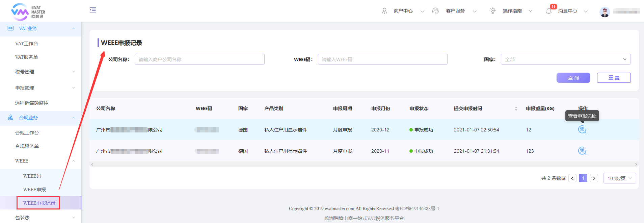The image size is (644, 223).
Task: Click the eVAT Master logo
Action: (28, 12)
